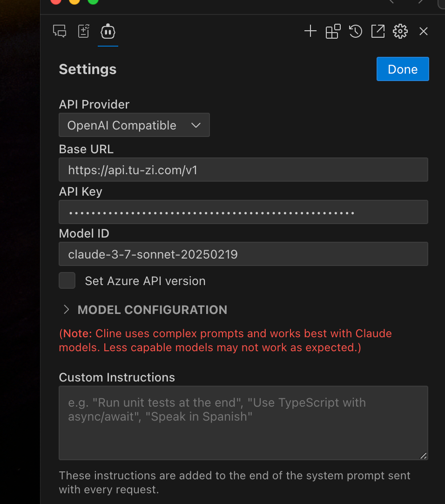Viewport: 445px width, 504px height.
Task: Click the OpenAI Compatible dropdown chevron
Action: point(196,125)
